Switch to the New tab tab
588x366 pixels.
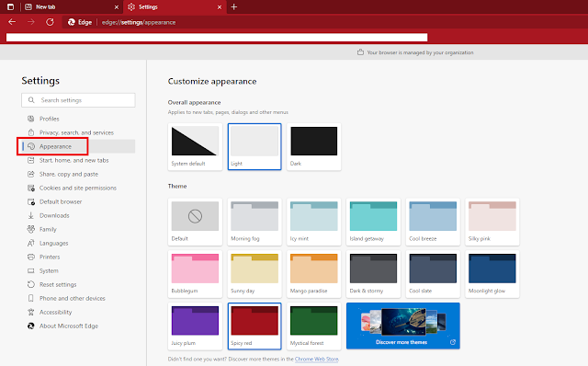point(72,6)
